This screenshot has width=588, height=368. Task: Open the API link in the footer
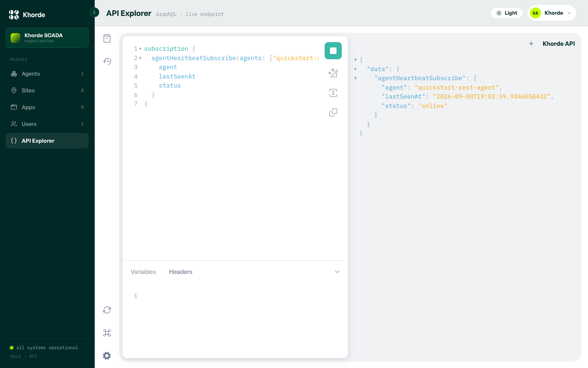click(x=33, y=356)
